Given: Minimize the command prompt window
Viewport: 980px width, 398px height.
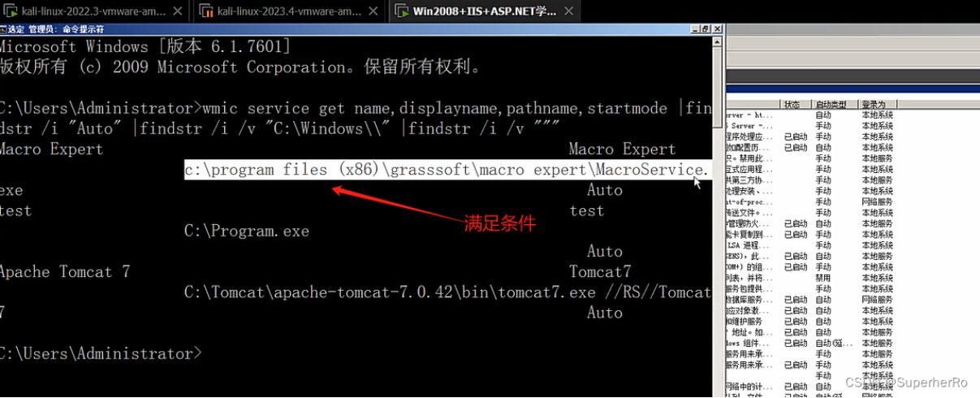Looking at the screenshot, I should [695, 28].
